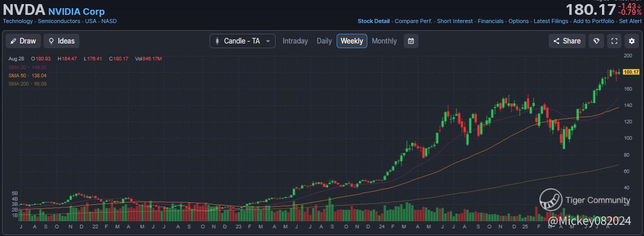Select the Daily timeframe

pos(324,41)
